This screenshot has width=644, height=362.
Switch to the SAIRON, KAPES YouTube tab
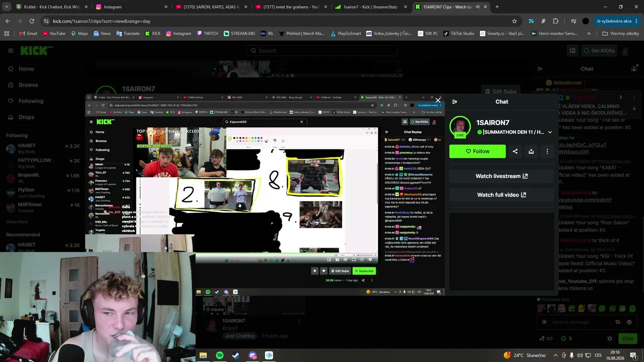click(211, 7)
